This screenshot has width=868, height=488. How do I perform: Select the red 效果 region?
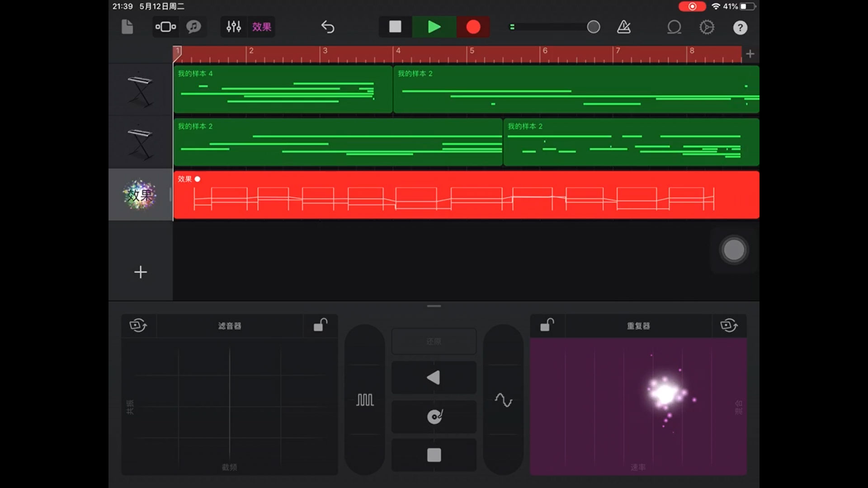point(467,195)
